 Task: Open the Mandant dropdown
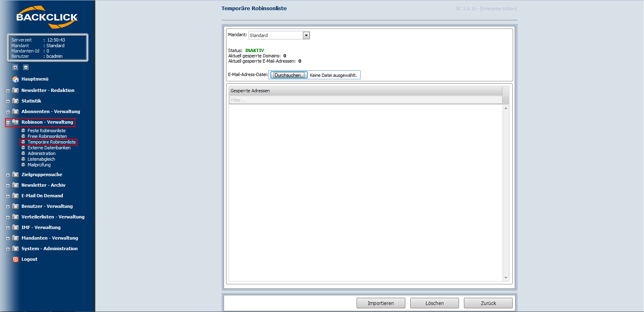(306, 35)
